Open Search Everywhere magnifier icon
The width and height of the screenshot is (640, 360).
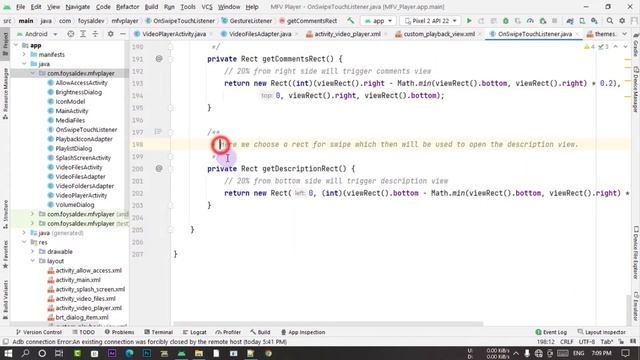tap(609, 21)
